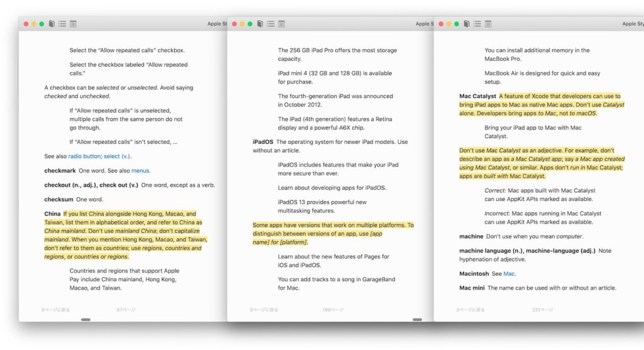Click the "Incorrect: Mac apps running in Mac Catalyst" example
The image size is (644, 350).
tap(543, 218)
